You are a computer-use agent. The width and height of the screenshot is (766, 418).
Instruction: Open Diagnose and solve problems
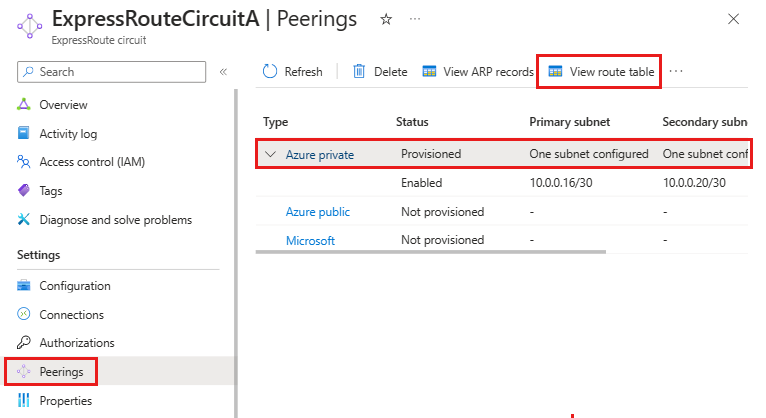point(115,219)
